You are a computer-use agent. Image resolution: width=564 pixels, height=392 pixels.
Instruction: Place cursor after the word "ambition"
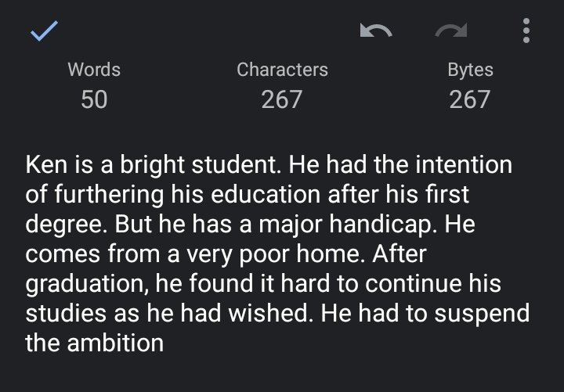pos(164,343)
